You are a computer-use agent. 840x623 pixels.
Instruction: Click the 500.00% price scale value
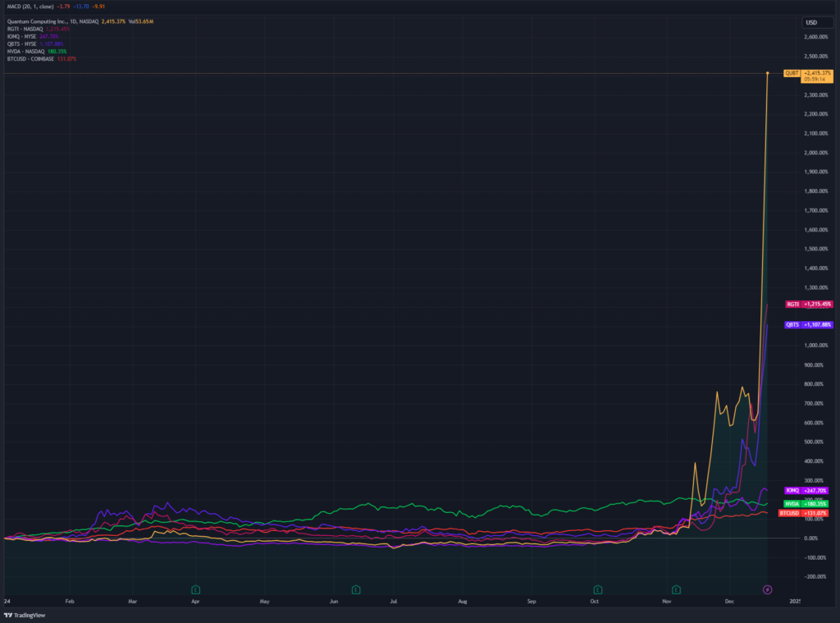pos(814,442)
